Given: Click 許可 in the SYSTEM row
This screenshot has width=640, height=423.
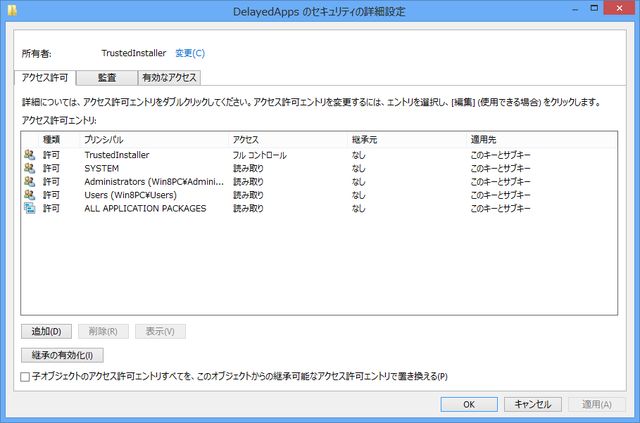Looking at the screenshot, I should pyautogui.click(x=51, y=168).
